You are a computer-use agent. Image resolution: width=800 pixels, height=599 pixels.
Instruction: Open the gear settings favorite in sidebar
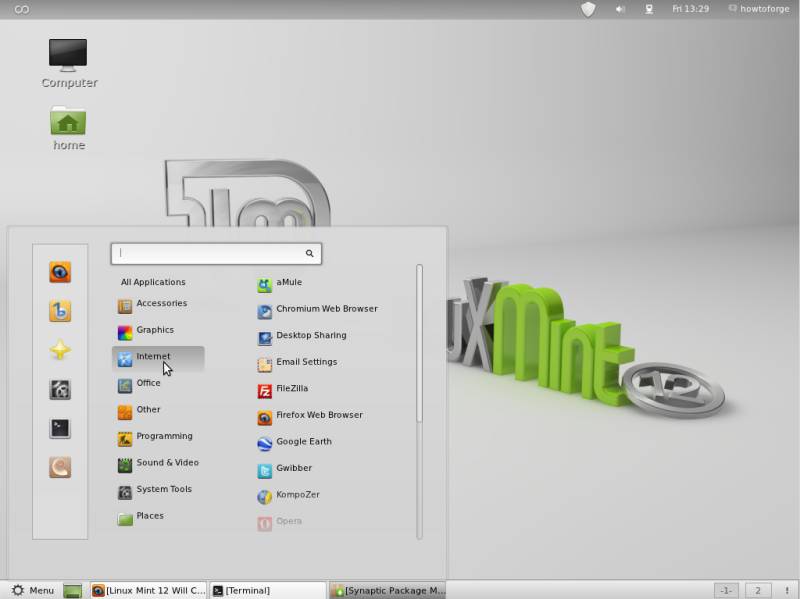click(60, 390)
